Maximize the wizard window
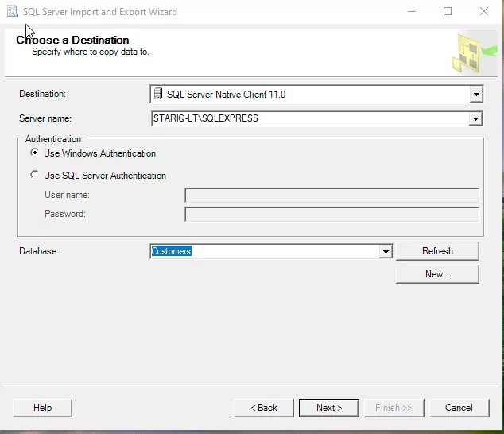Image resolution: width=504 pixels, height=434 pixels. click(448, 12)
